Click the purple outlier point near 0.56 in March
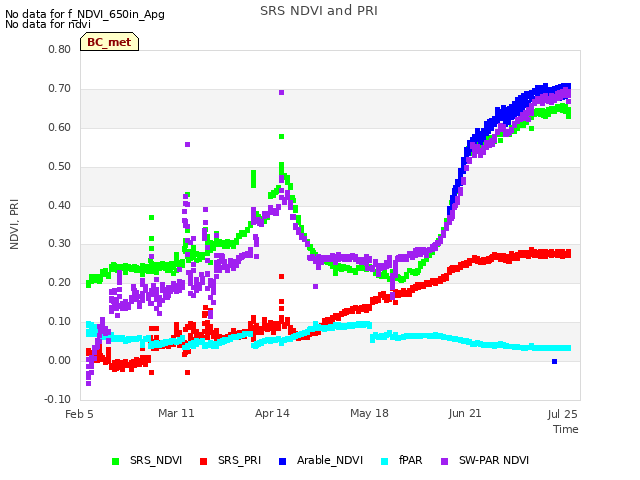 tap(187, 144)
